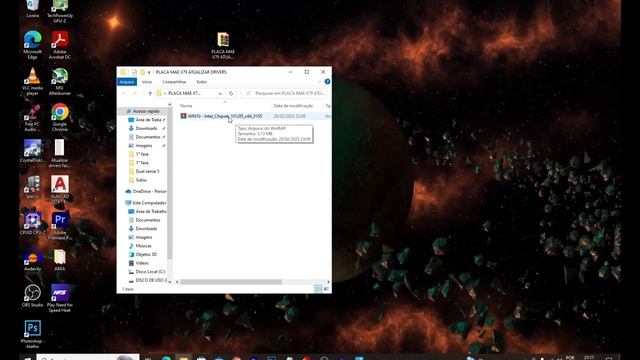The width and height of the screenshot is (640, 360).
Task: Go up one folder level with the Up arrow
Action: click(150, 93)
